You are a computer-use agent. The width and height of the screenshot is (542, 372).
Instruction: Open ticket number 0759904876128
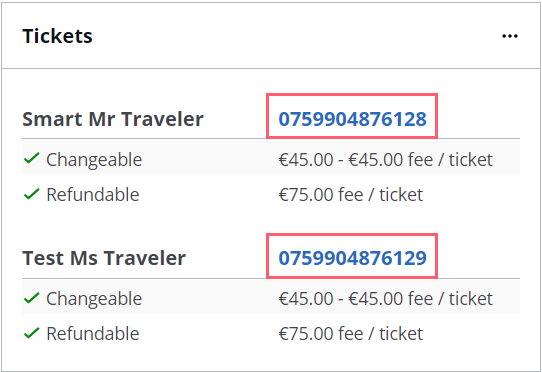pyautogui.click(x=352, y=119)
